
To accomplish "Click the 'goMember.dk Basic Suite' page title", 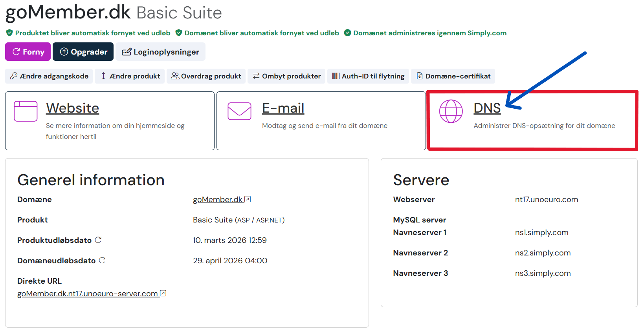I will (x=114, y=12).
